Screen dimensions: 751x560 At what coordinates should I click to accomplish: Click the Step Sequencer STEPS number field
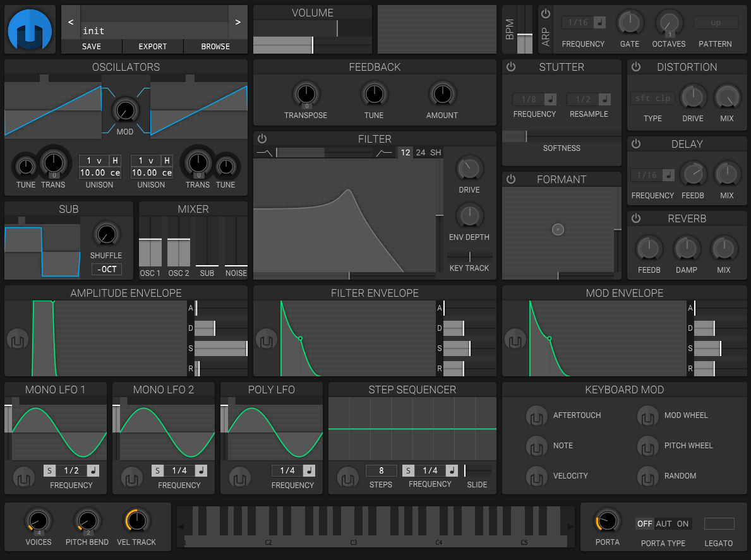[x=381, y=470]
